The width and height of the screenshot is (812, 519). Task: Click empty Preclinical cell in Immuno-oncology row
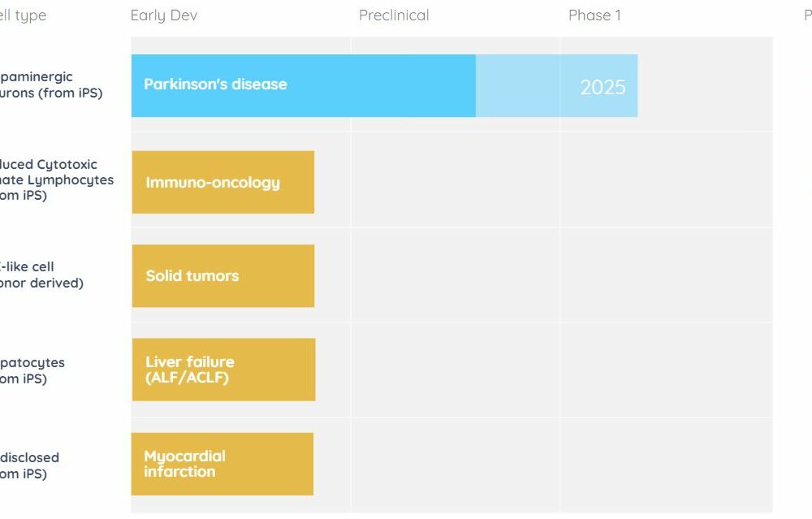pyautogui.click(x=456, y=179)
